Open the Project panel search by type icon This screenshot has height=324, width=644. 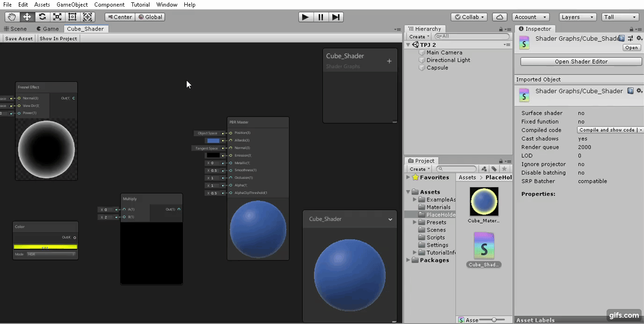tap(484, 169)
